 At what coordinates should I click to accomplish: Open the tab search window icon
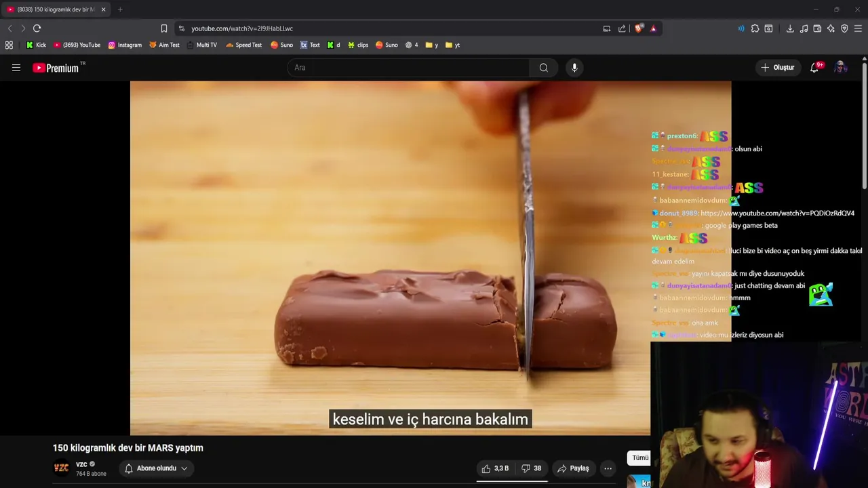[768, 28]
